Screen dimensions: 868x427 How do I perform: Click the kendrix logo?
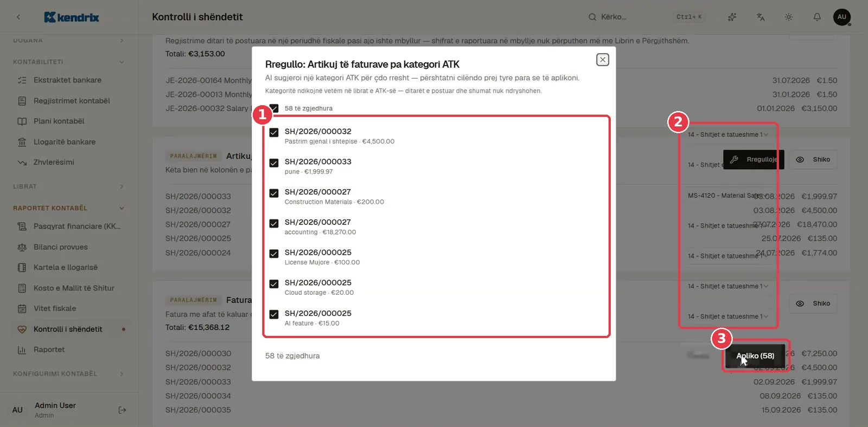pos(72,17)
